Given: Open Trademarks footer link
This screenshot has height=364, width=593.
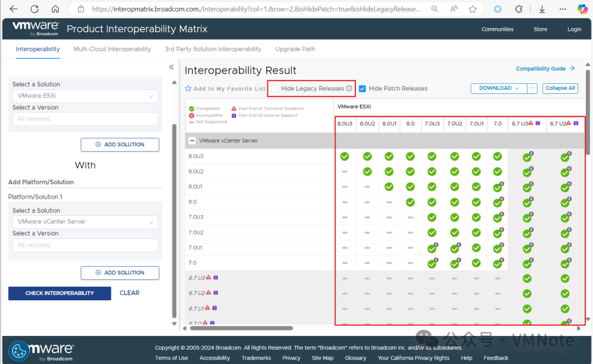Looking at the screenshot, I should point(256,358).
